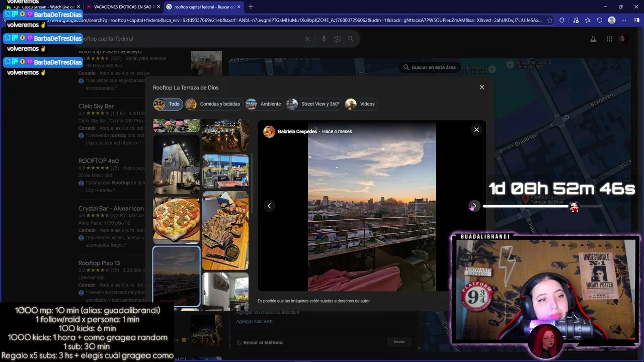Close the Coscu Stream browser tab
This screenshot has height=362, width=644.
[x=78, y=7]
